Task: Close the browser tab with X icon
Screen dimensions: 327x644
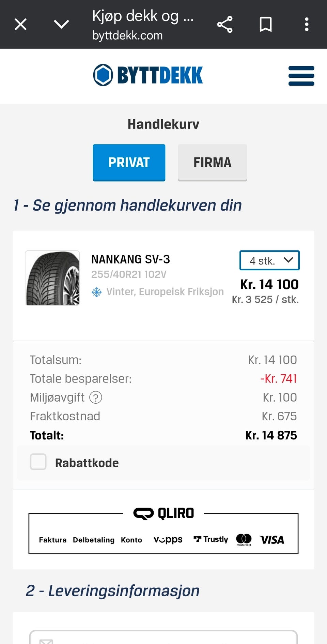Action: point(21,24)
